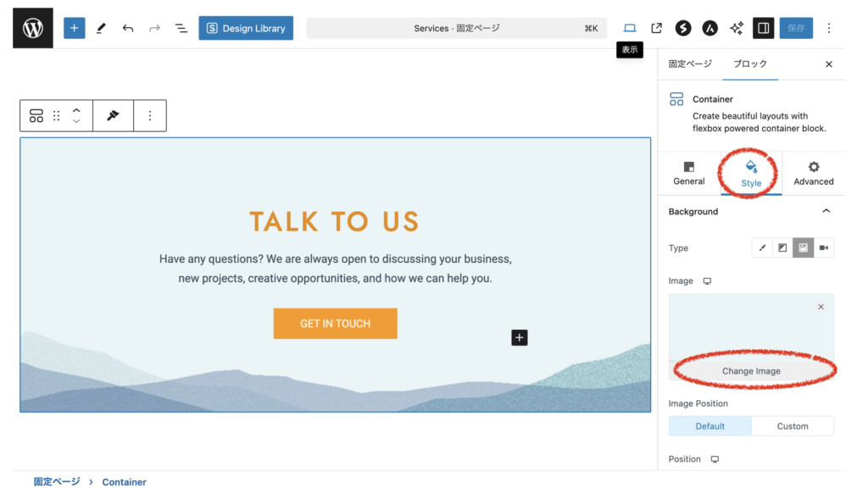The width and height of the screenshot is (868, 500).
Task: Open the block options three-dot menu
Action: (150, 116)
